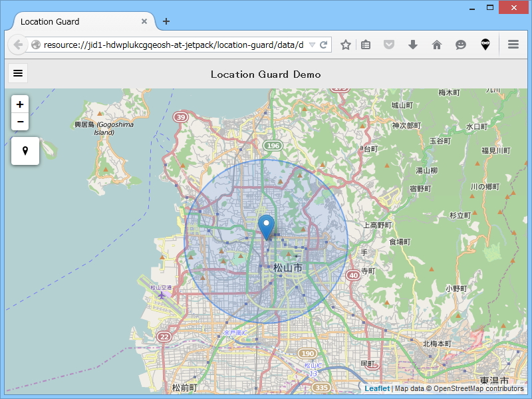Click the 上高野町 map label
Image resolution: width=532 pixels, height=399 pixels.
377,225
